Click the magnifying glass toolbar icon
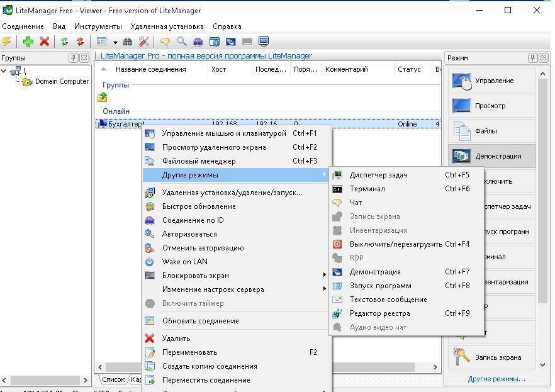The height and width of the screenshot is (392, 555). click(181, 42)
